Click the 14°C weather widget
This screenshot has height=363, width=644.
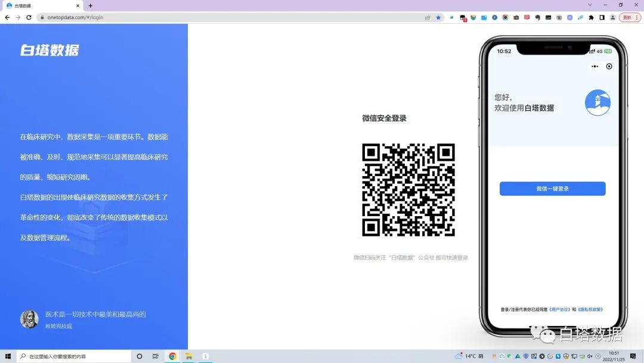click(x=469, y=356)
